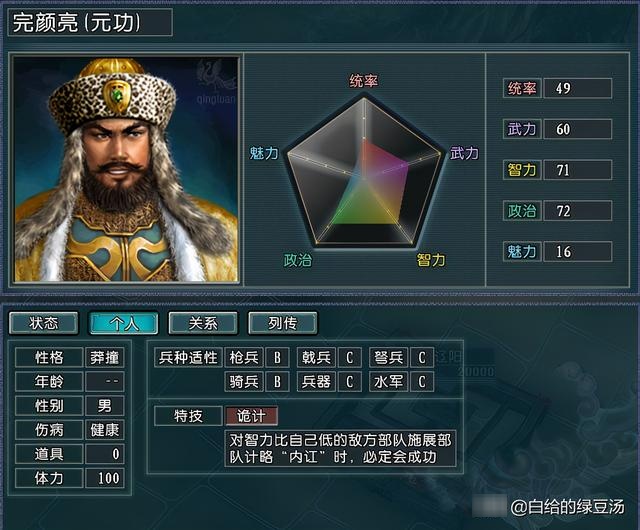
Task: Click the 戟兵 aptitude grade C
Action: click(x=350, y=357)
